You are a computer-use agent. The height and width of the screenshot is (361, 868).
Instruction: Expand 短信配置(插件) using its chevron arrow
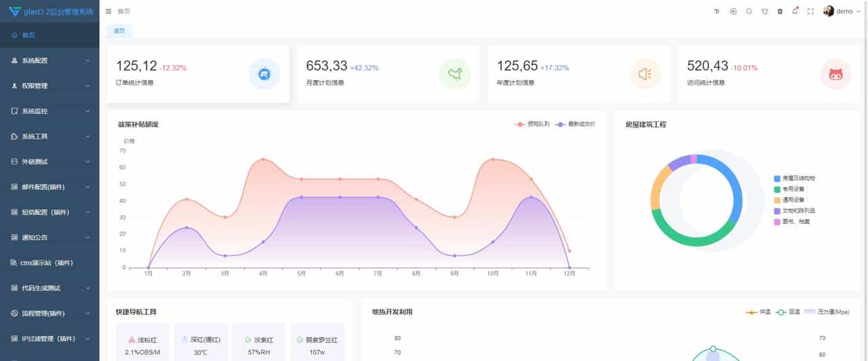[87, 213]
